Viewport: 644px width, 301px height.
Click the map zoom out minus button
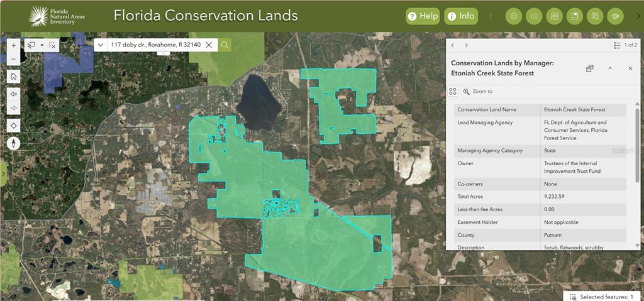14,59
